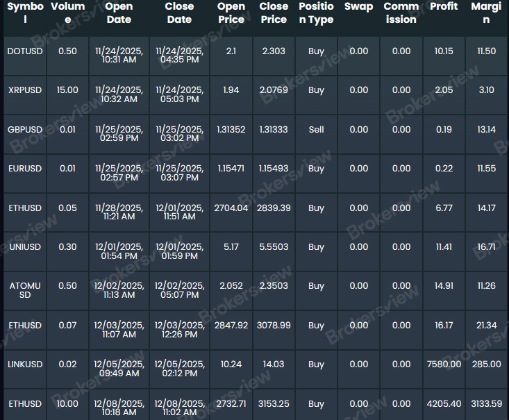Click margin value 13.14
This screenshot has width=509, height=420.
(486, 130)
